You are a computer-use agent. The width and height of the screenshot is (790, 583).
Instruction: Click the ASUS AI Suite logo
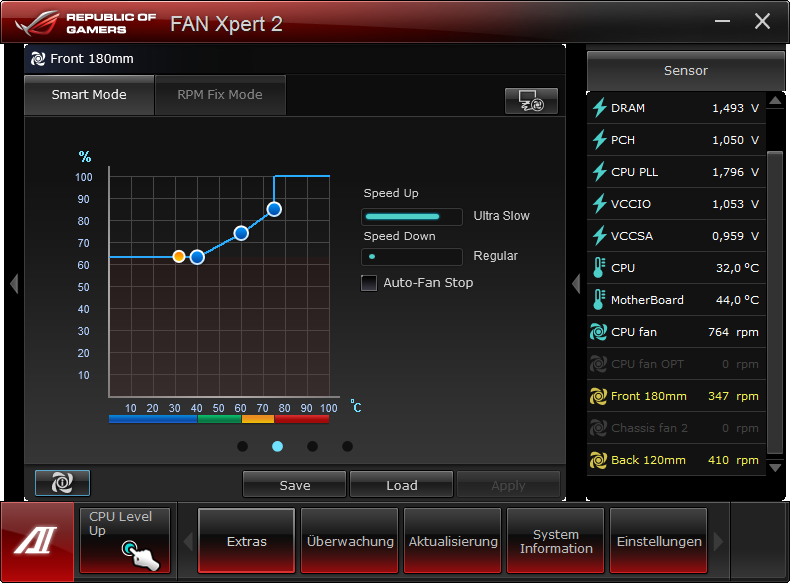coord(37,542)
